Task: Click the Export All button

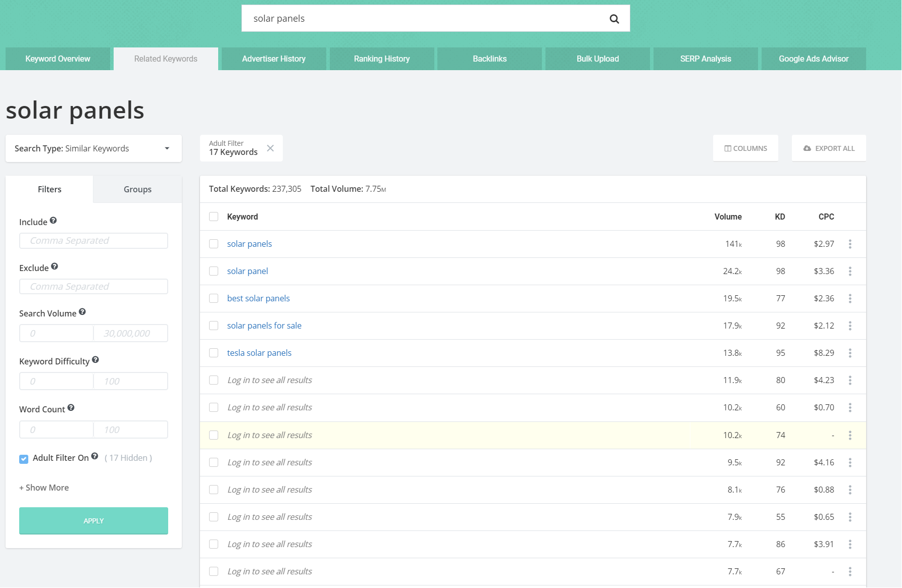Action: 829,148
